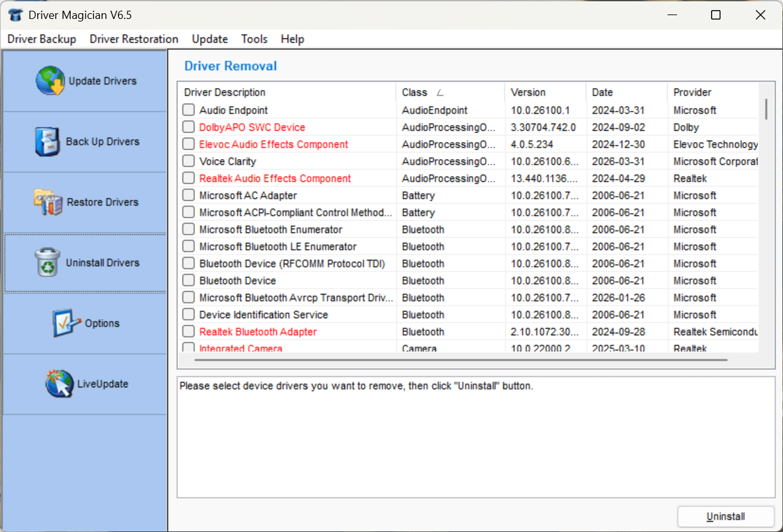Click the Camera class cell

click(x=419, y=348)
